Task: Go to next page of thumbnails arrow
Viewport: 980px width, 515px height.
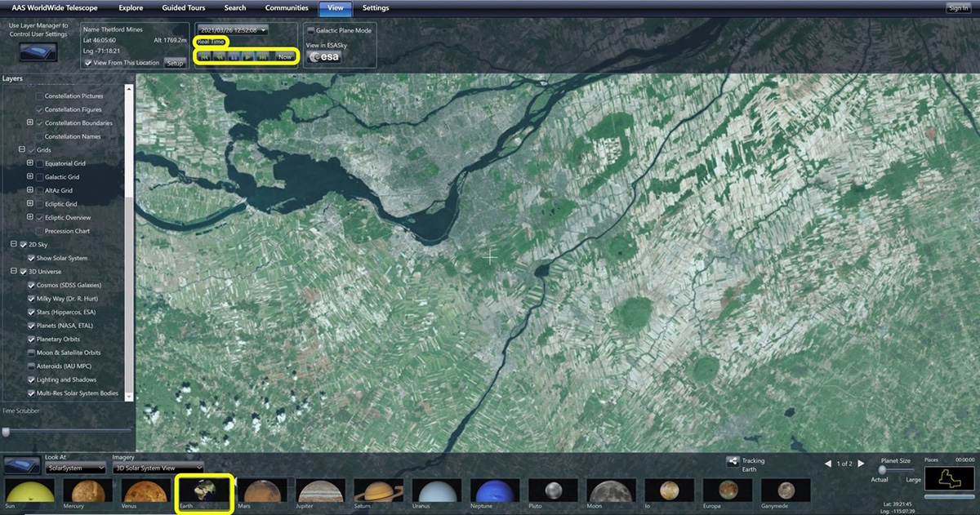Action: 861,464
